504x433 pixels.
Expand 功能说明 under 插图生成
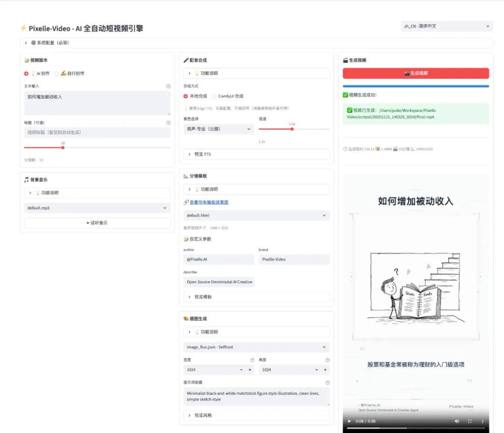pyautogui.click(x=257, y=332)
